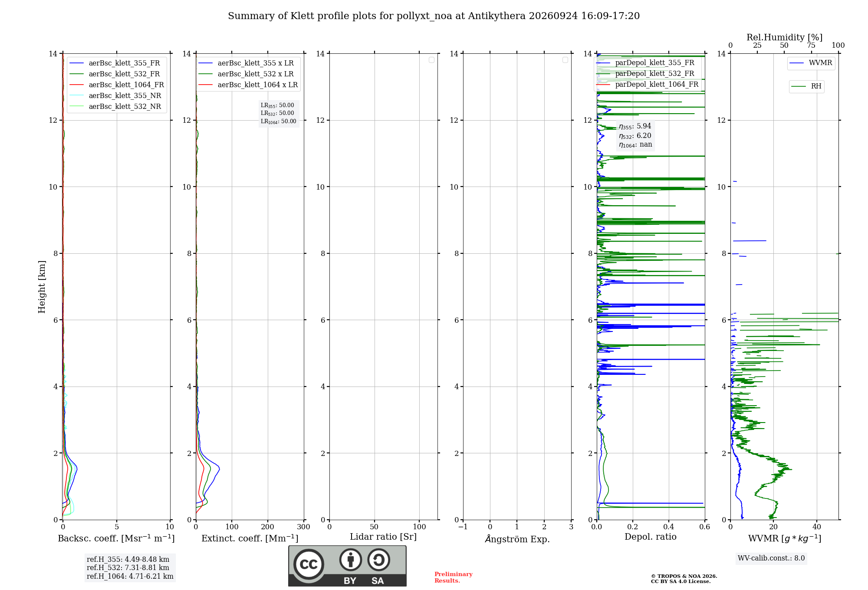The image size is (868, 590).
Task: Click the red Preliminary Results notice
Action: [x=454, y=577]
